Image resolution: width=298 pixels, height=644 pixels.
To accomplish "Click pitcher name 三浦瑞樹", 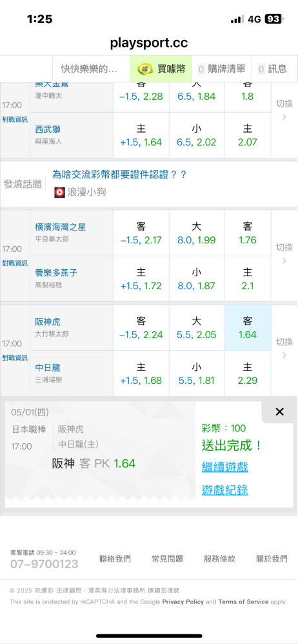I will (48, 380).
